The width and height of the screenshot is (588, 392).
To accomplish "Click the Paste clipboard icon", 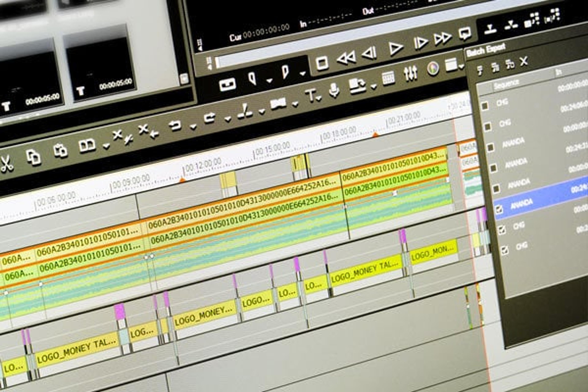I will tap(60, 151).
